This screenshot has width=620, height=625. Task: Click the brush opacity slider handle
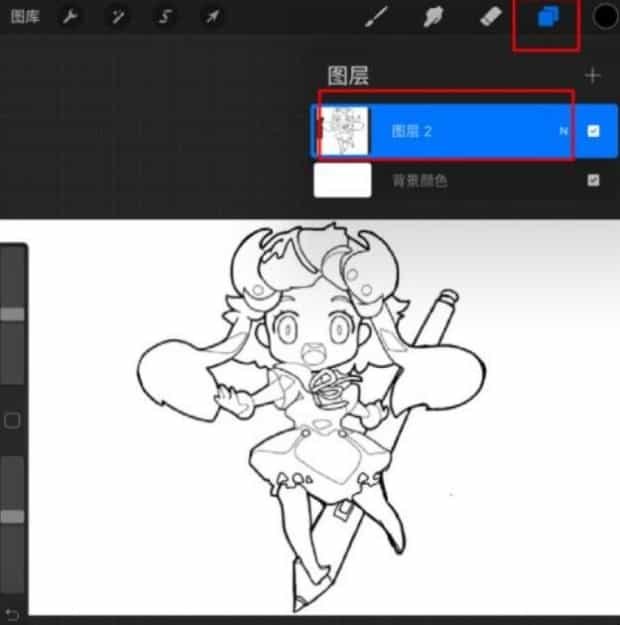(x=13, y=516)
